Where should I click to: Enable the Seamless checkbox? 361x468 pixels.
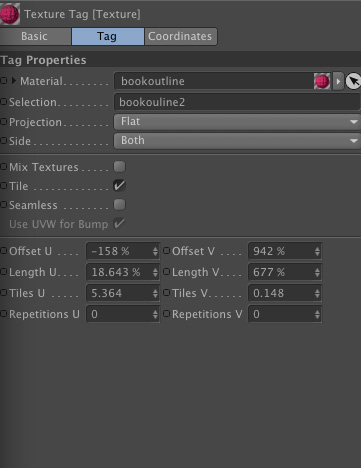[119, 204]
